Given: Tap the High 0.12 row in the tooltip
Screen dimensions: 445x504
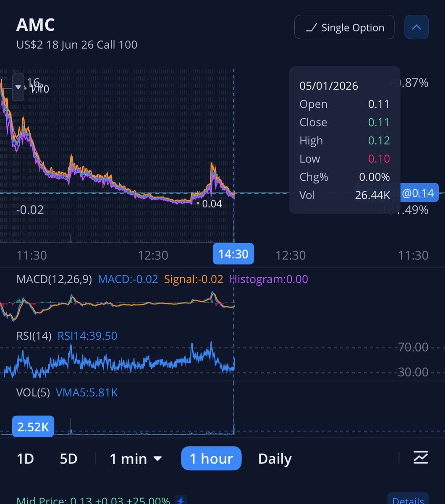Looking at the screenshot, I should coord(345,140).
